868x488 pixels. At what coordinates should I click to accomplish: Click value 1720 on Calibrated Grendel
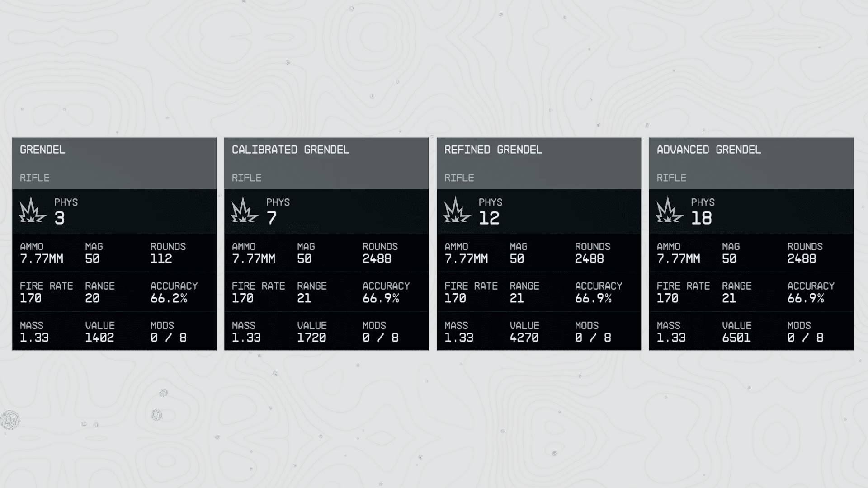pyautogui.click(x=311, y=338)
